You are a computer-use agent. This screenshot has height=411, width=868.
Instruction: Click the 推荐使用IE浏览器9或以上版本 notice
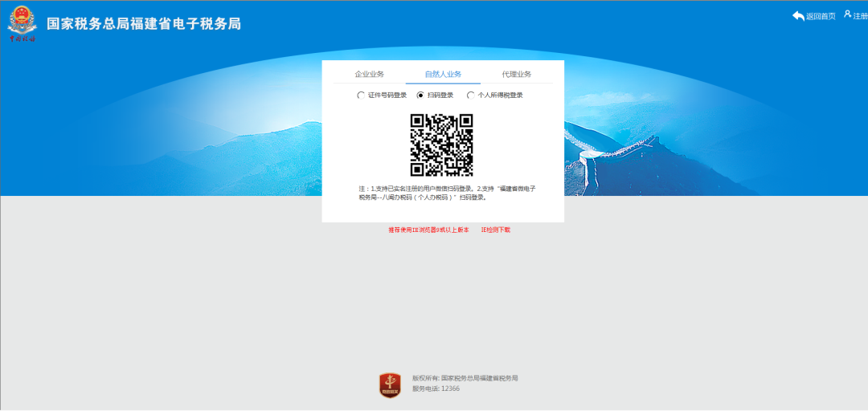click(x=428, y=230)
